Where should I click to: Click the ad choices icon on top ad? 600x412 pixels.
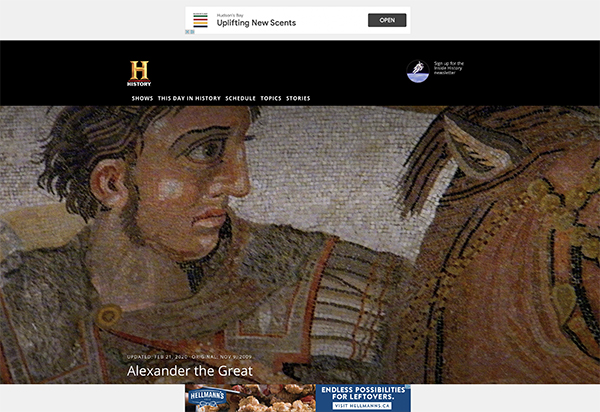coord(190,32)
